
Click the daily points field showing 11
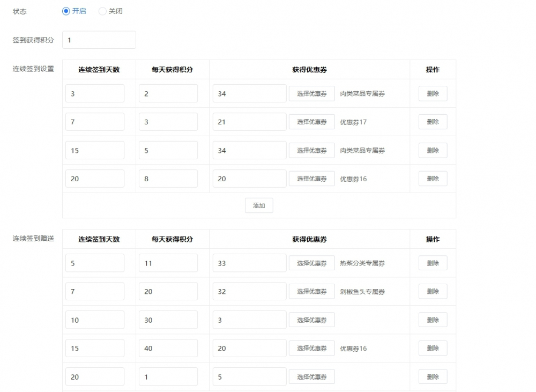point(168,263)
